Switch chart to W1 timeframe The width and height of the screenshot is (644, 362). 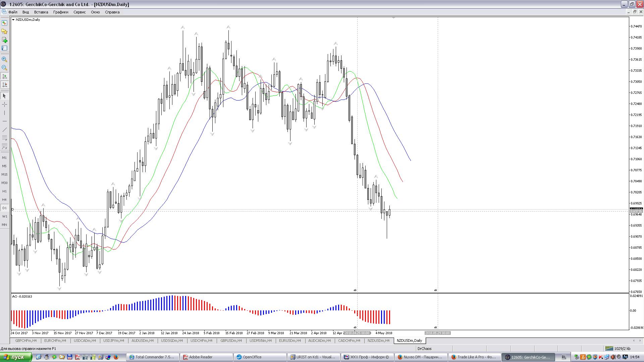[x=4, y=216]
